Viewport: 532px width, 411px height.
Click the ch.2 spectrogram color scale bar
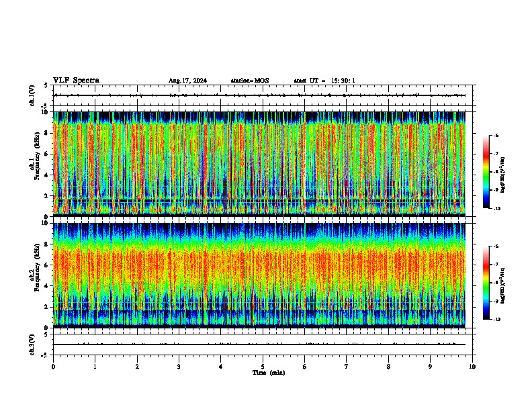[x=486, y=283]
